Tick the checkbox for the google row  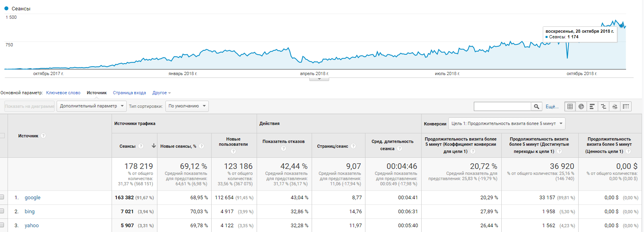[x=2, y=197]
